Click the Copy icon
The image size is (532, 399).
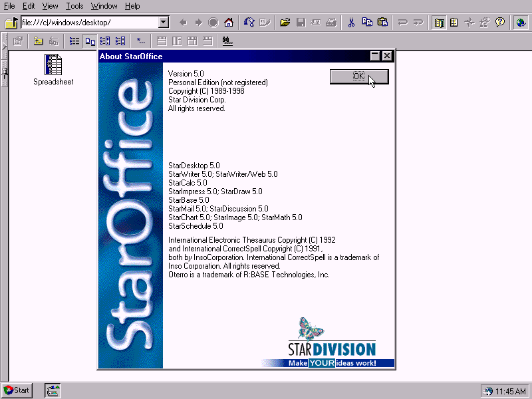[x=367, y=23]
